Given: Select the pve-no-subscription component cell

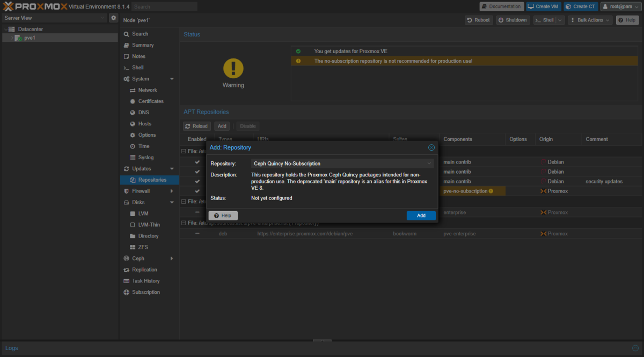Looking at the screenshot, I should 472,191.
